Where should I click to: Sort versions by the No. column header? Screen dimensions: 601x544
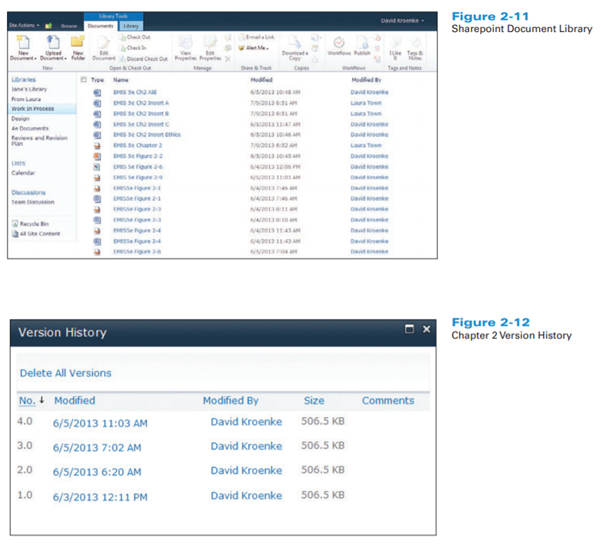[29, 401]
